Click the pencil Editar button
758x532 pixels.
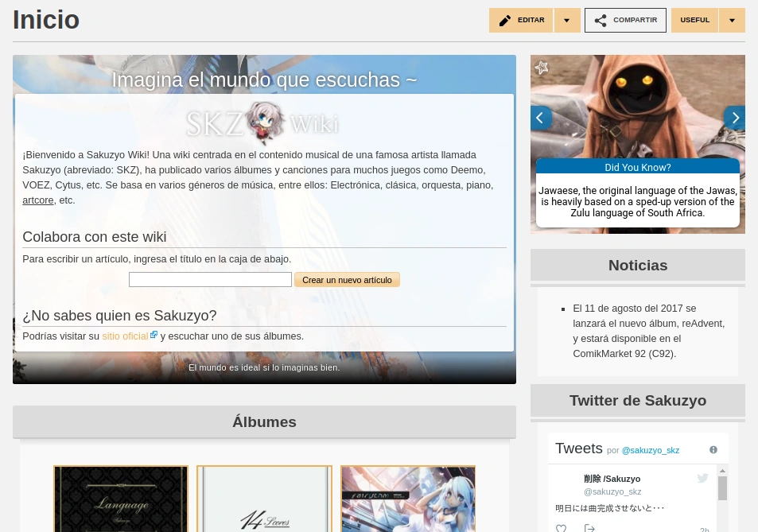(x=521, y=21)
